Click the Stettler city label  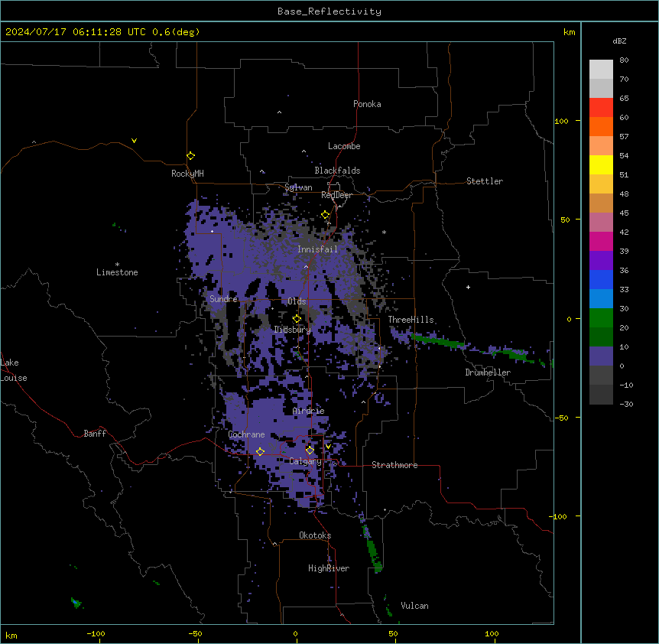coord(484,181)
